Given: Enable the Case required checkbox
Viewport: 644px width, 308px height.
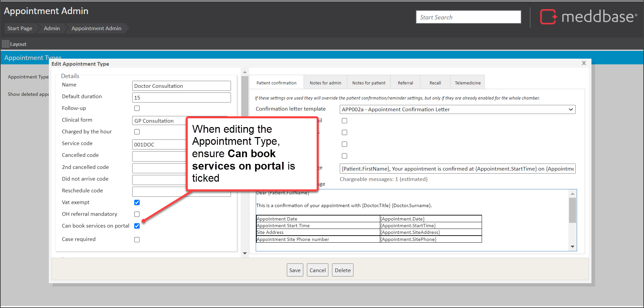Looking at the screenshot, I should (x=137, y=240).
